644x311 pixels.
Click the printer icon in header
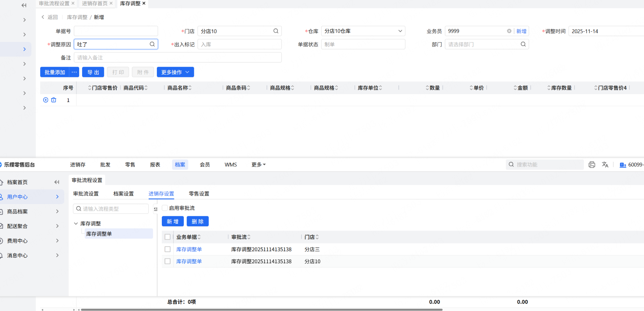click(592, 165)
